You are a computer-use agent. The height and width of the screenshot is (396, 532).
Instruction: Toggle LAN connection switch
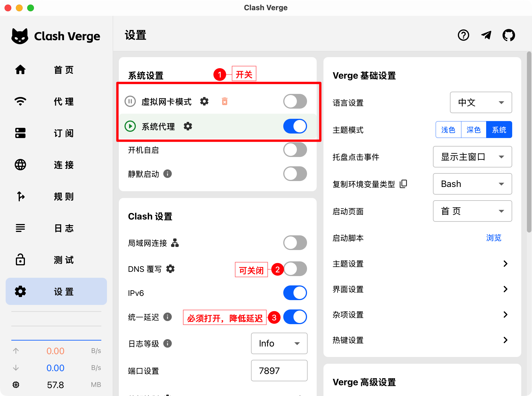pyautogui.click(x=295, y=243)
